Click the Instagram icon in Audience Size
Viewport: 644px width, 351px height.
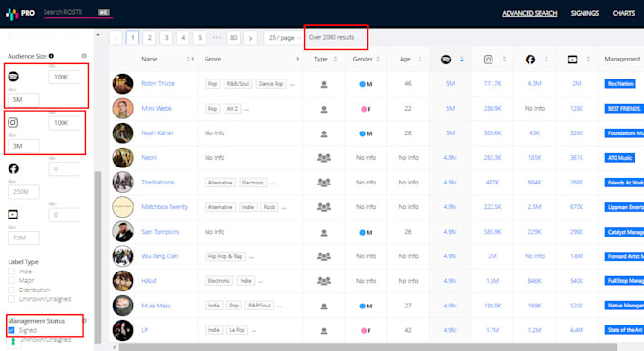13,122
